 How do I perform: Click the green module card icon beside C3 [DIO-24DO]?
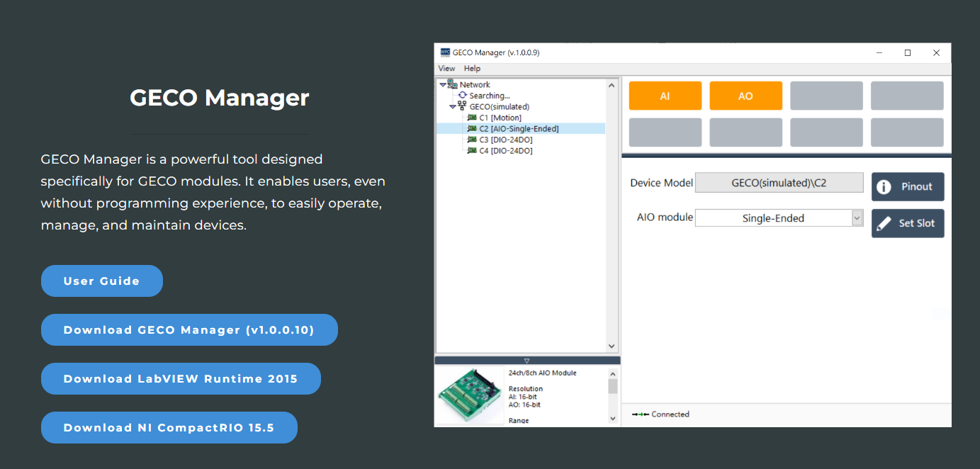coord(472,139)
